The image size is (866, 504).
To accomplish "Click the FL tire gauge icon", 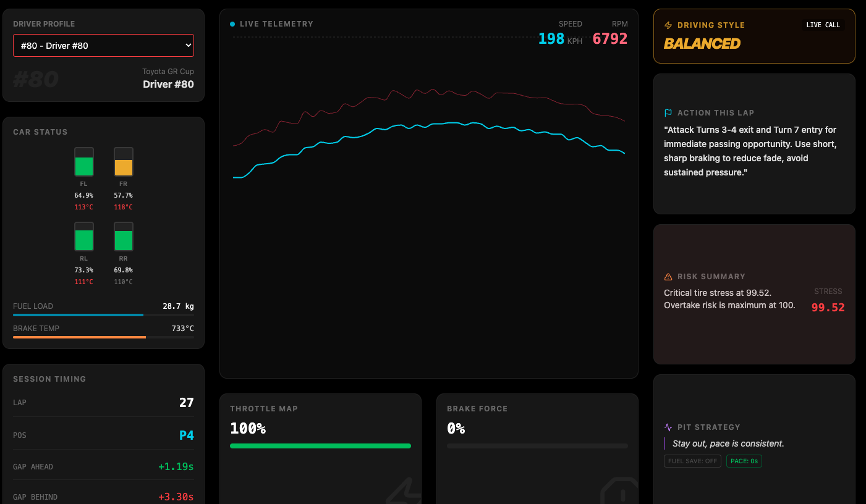I will (x=84, y=162).
